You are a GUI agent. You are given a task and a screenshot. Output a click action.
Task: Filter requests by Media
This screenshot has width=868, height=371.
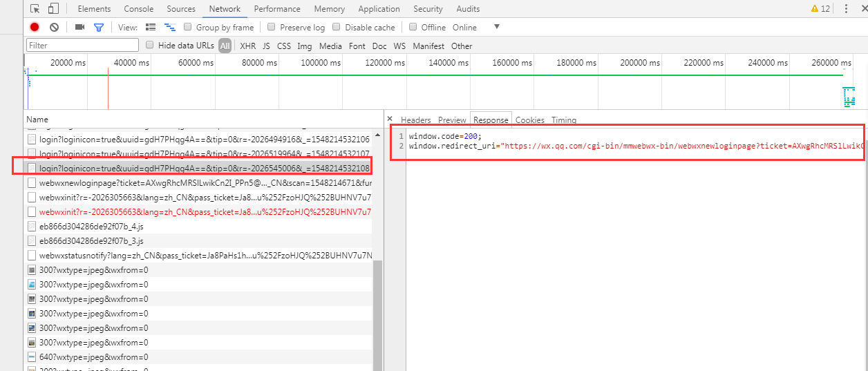330,46
